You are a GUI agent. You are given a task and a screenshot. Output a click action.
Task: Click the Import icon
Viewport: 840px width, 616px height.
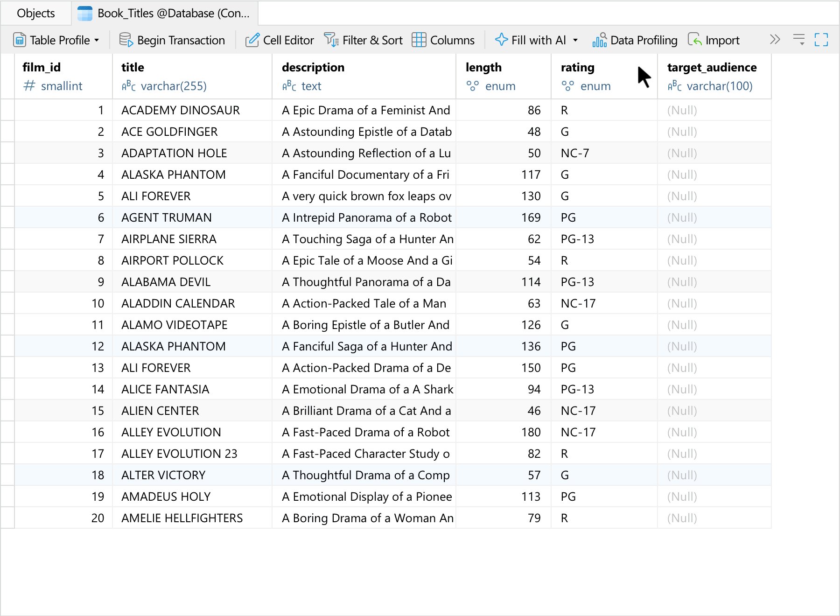pos(695,40)
